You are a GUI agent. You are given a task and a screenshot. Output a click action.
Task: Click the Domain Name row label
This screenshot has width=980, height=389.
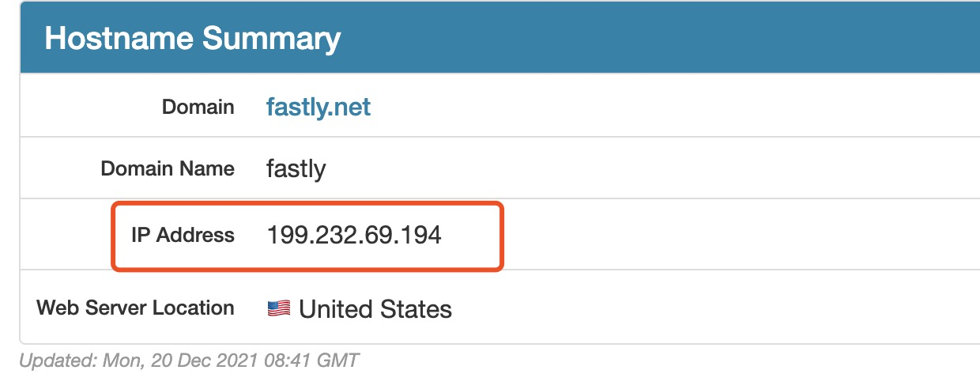[168, 168]
